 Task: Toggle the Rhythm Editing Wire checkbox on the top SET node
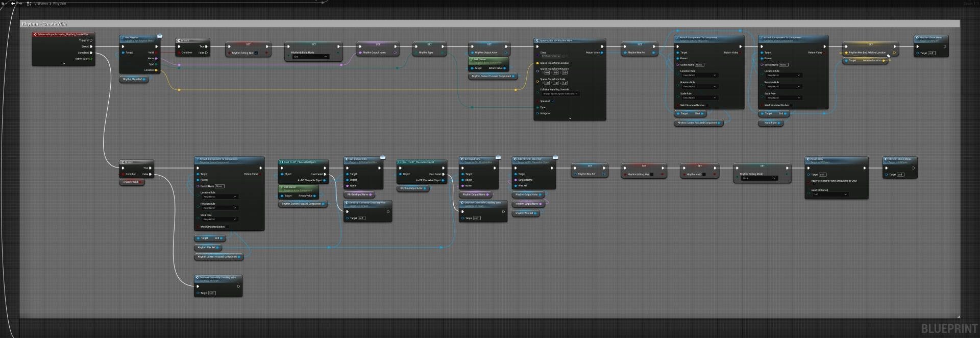pyautogui.click(x=256, y=53)
